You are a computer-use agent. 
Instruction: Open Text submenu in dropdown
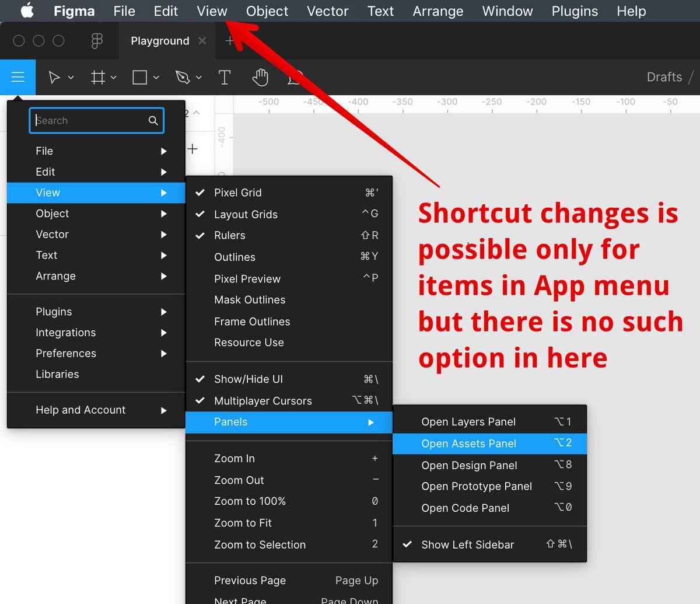pos(96,256)
